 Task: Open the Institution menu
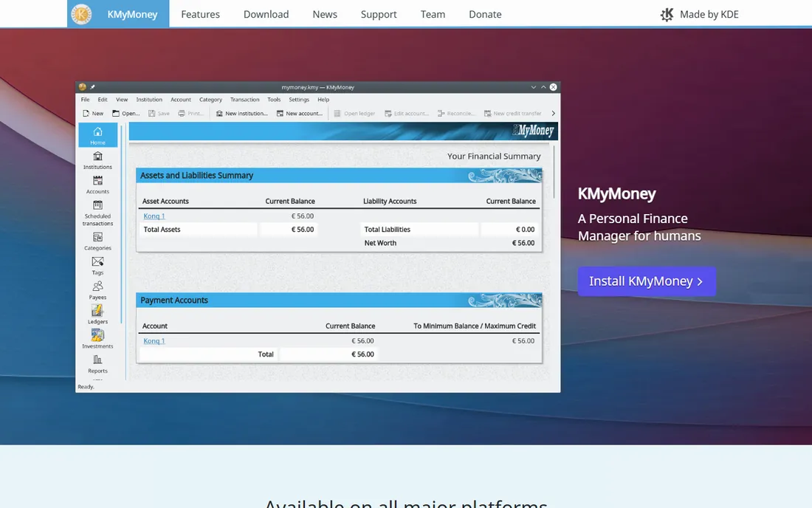click(x=149, y=100)
